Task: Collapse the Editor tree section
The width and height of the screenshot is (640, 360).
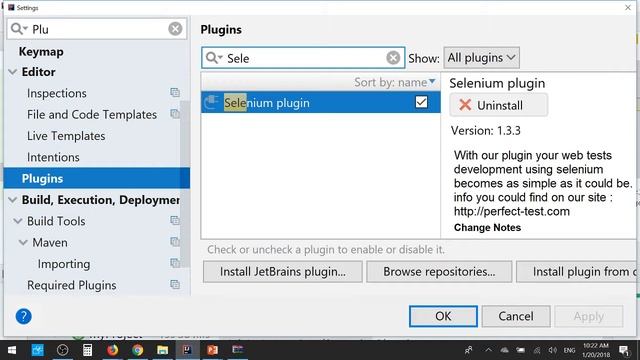Action: [13, 72]
